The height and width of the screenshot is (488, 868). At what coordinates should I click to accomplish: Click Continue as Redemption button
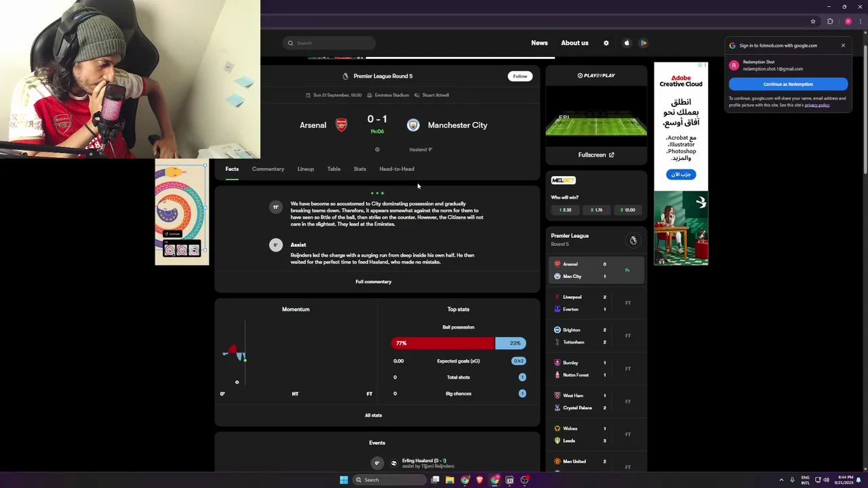click(788, 84)
